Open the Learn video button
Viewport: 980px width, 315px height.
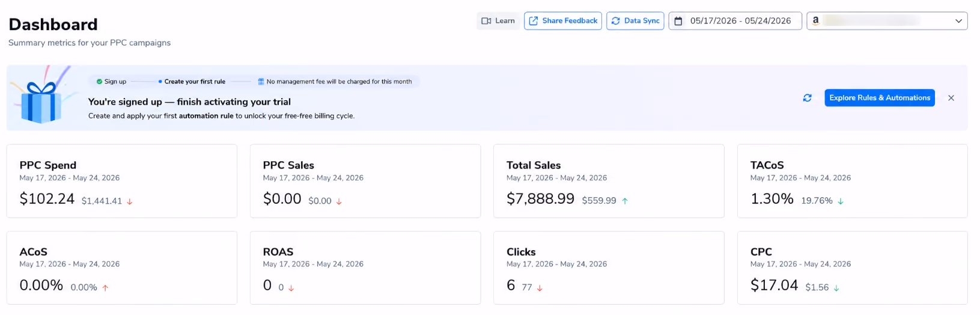pos(498,21)
